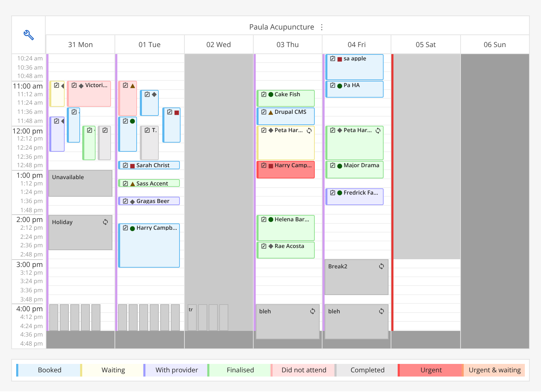This screenshot has width=541, height=392.
Task: Click note icon on Drupal CMS appointment
Action: click(264, 112)
